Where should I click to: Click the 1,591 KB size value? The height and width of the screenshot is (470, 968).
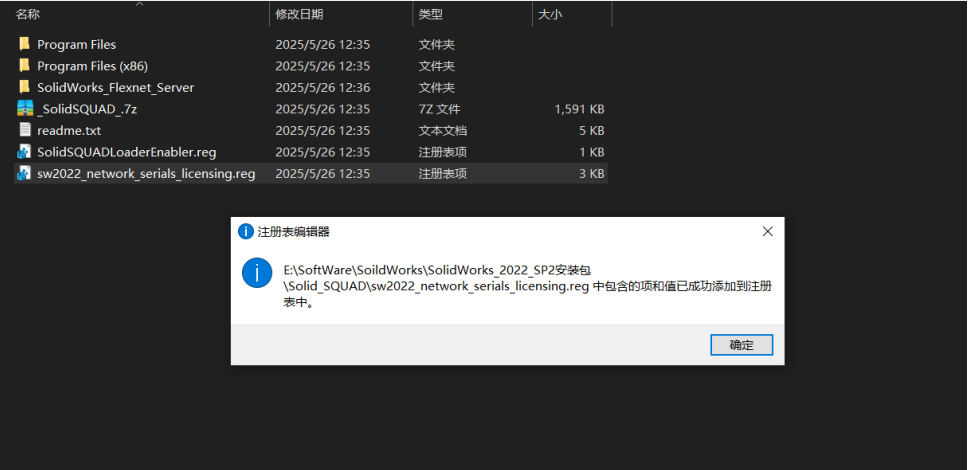click(579, 109)
